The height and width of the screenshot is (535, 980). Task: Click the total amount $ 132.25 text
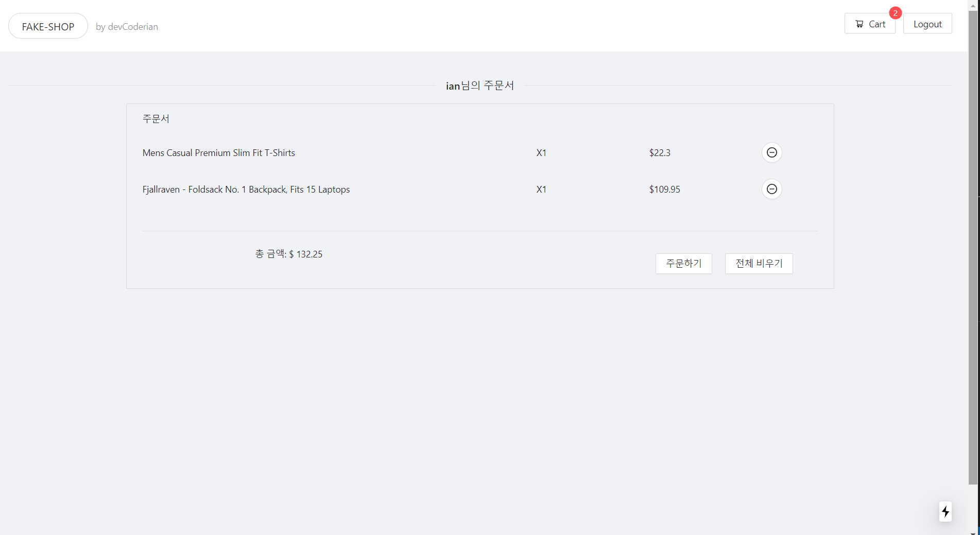(288, 254)
